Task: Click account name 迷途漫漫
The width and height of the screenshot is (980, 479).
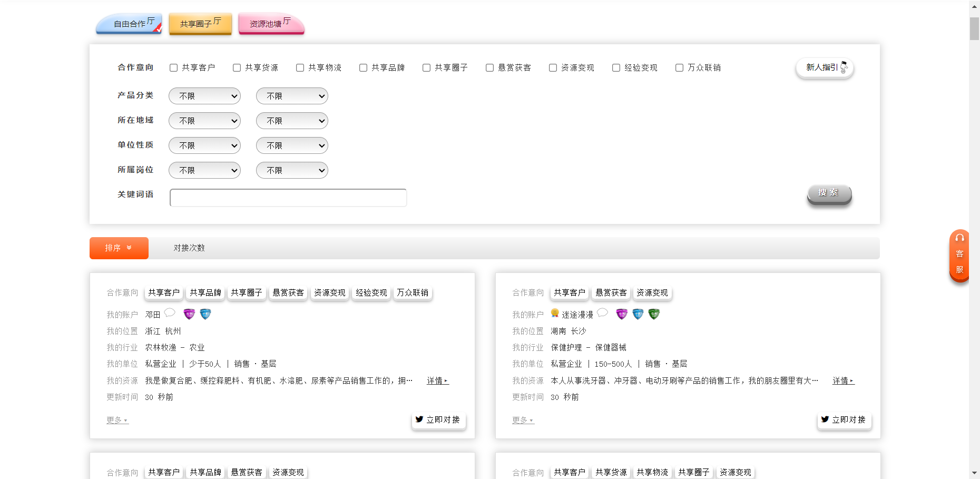Action: point(577,315)
